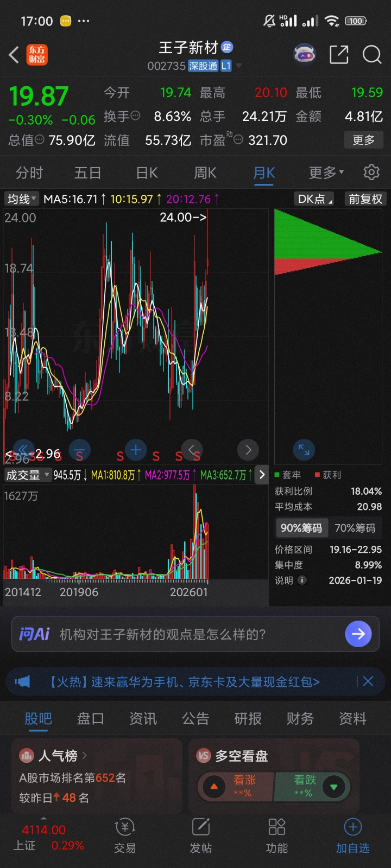This screenshot has width=391, height=868.
Task: Open 交易 trading icon
Action: tap(125, 836)
